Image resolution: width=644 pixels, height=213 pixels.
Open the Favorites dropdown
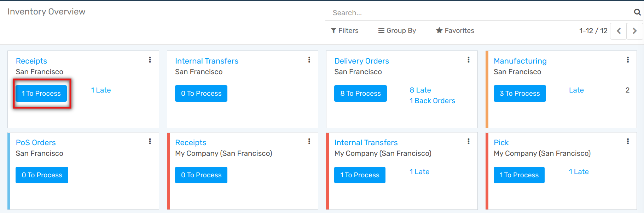click(x=455, y=31)
